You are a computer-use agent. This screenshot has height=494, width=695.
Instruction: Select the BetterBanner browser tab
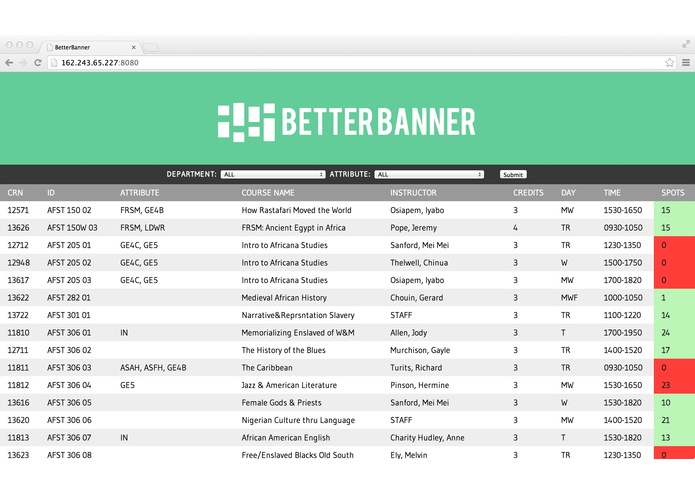coord(90,47)
